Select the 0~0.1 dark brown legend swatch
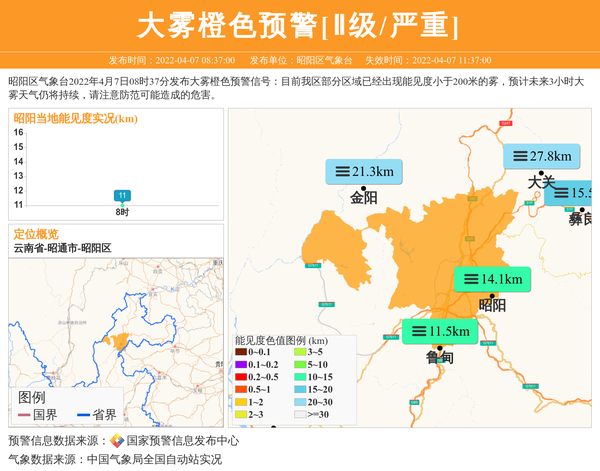The image size is (600, 471). [x=241, y=352]
